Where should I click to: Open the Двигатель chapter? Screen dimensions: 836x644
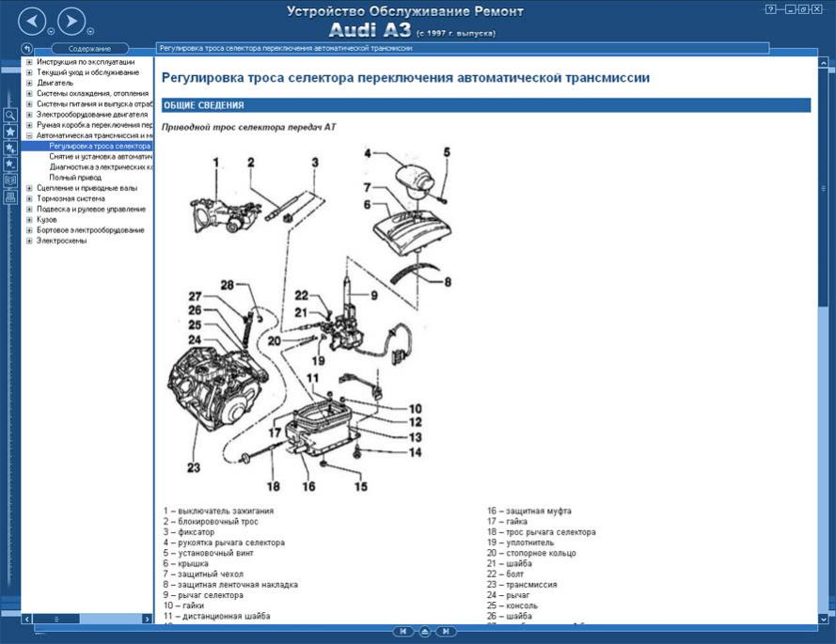tap(55, 83)
